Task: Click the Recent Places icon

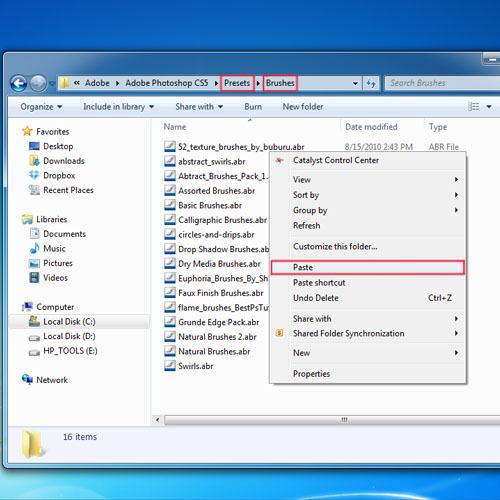Action: [34, 190]
